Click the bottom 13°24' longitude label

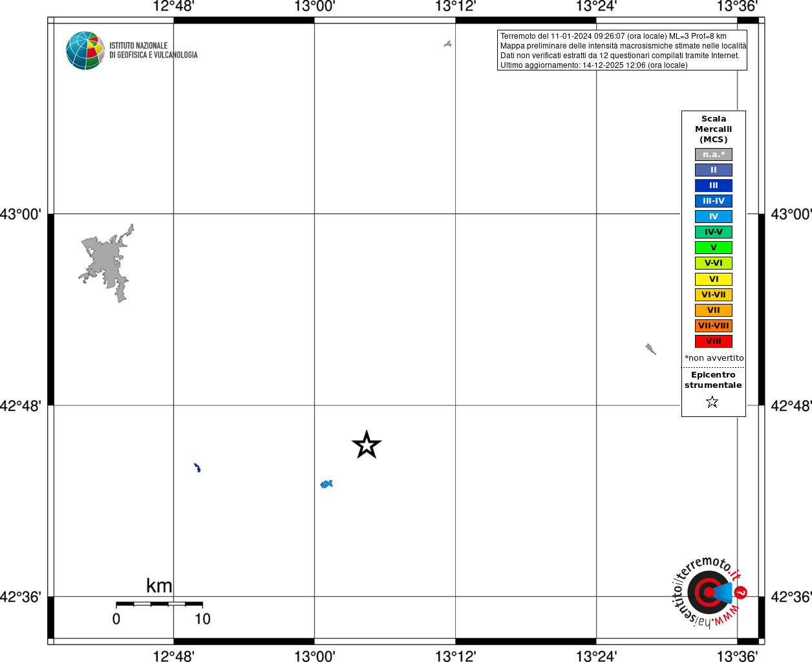[596, 656]
